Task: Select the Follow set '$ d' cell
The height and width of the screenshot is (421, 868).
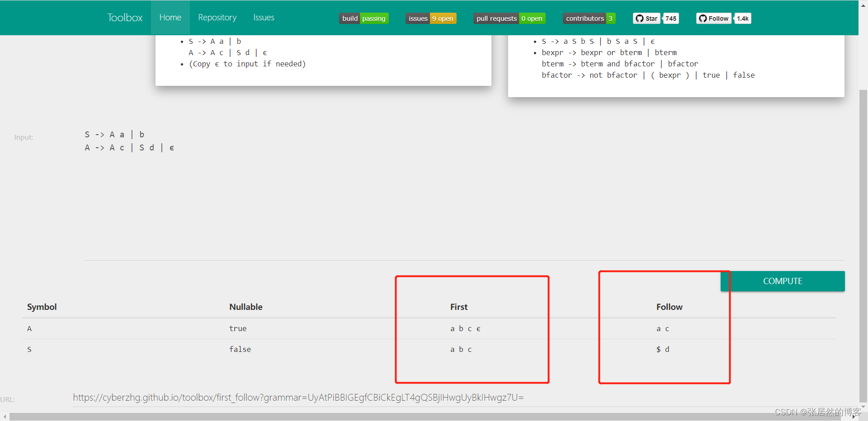Action: tap(663, 349)
